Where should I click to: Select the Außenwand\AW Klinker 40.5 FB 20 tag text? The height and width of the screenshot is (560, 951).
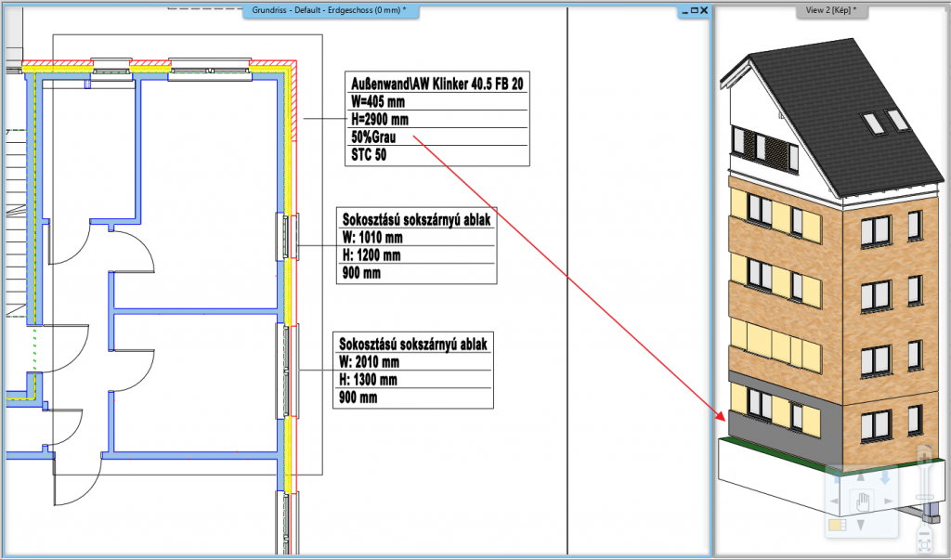[437, 84]
